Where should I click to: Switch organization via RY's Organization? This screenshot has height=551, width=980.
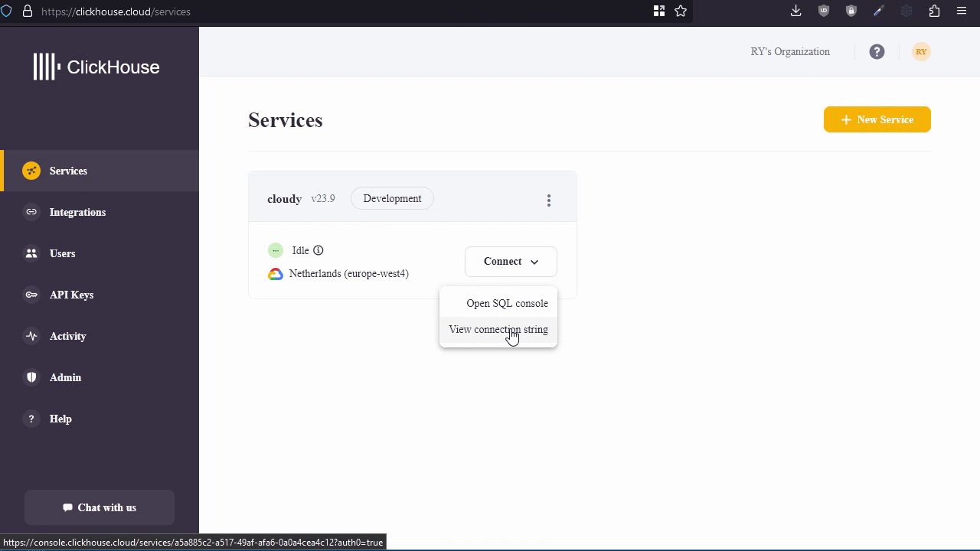point(790,51)
